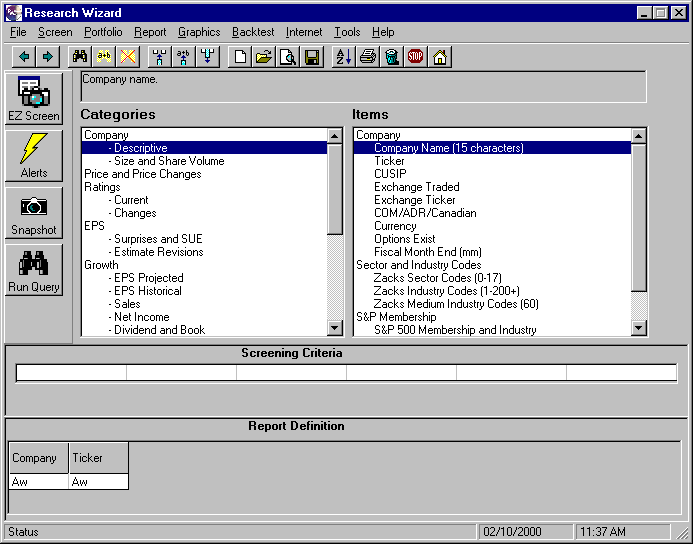
Task: Open the Snapshot camera panel
Action: point(34,213)
